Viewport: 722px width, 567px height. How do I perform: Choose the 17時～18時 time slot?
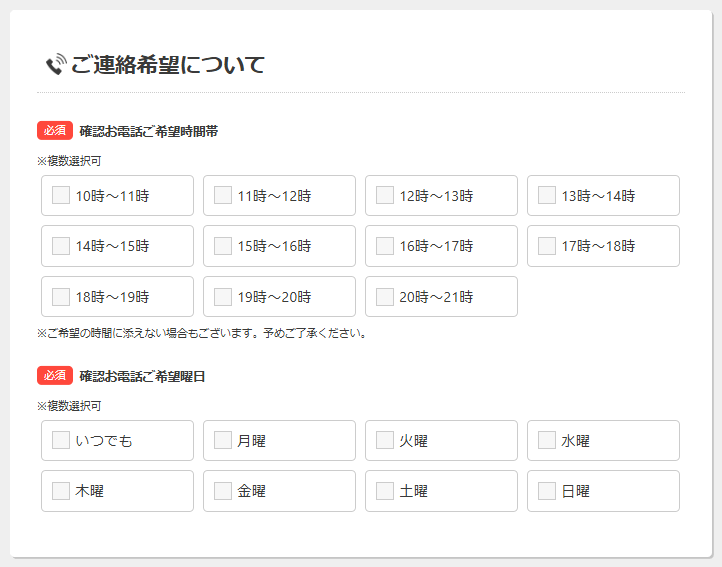(547, 246)
